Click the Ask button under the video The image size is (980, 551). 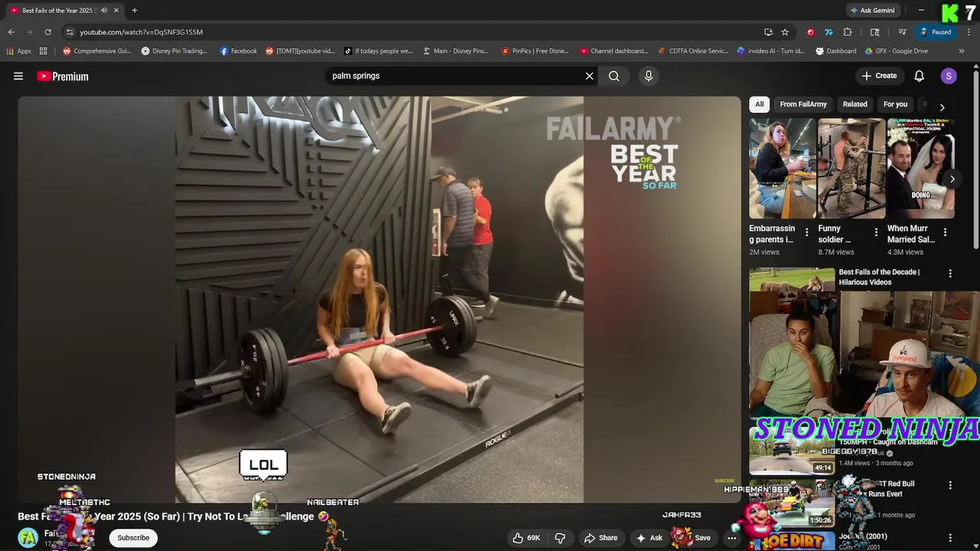pyautogui.click(x=649, y=538)
